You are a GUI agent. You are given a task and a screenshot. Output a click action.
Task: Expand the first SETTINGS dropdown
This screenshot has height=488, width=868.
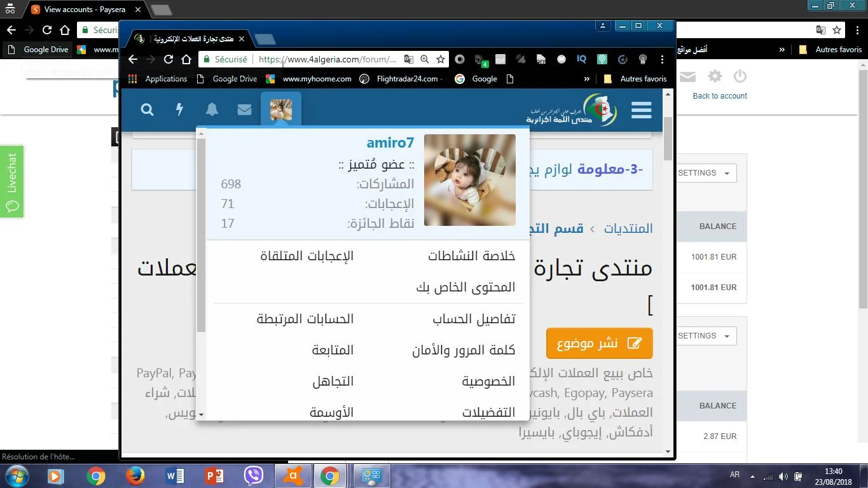point(703,173)
